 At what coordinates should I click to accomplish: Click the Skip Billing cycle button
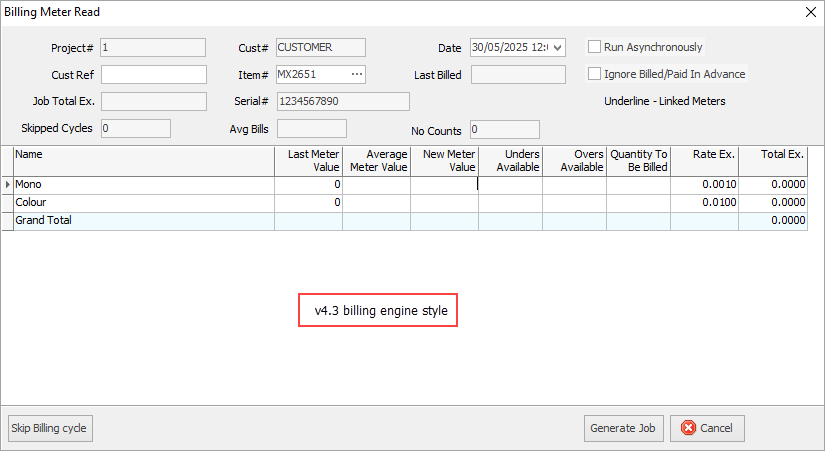point(51,428)
